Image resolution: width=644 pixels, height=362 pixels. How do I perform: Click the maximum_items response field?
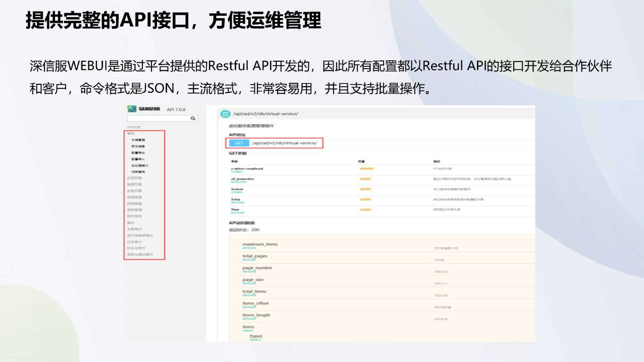(x=260, y=244)
